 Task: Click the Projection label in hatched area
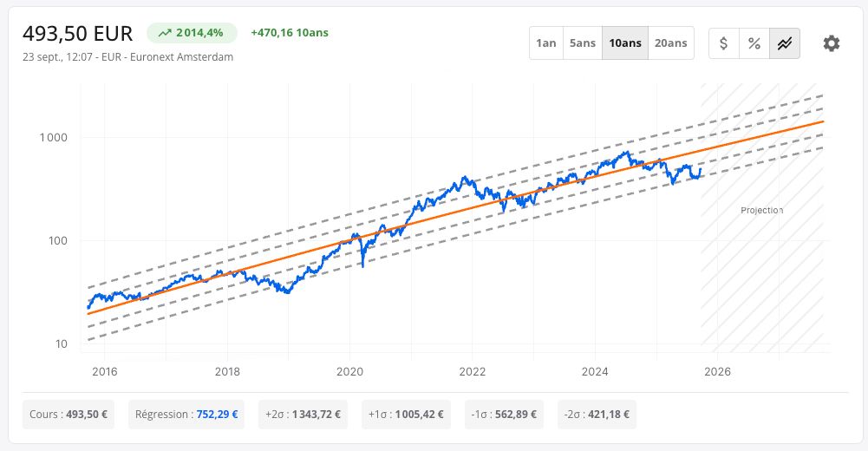click(761, 210)
